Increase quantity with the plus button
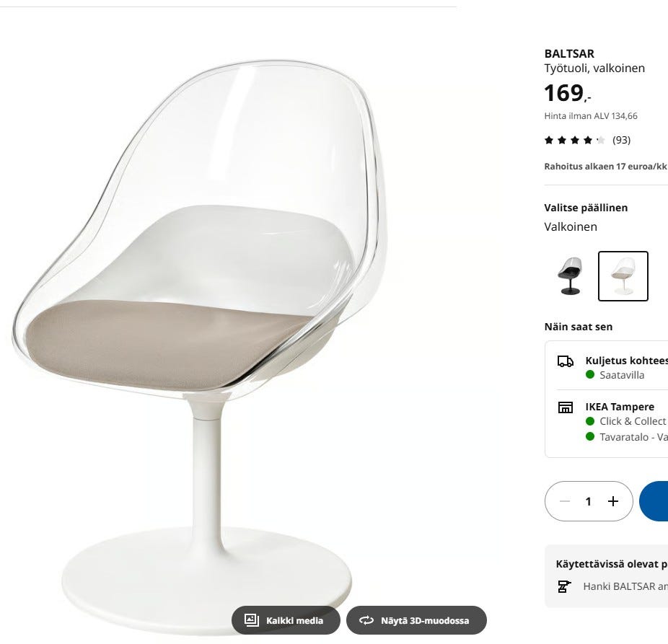 pos(612,501)
